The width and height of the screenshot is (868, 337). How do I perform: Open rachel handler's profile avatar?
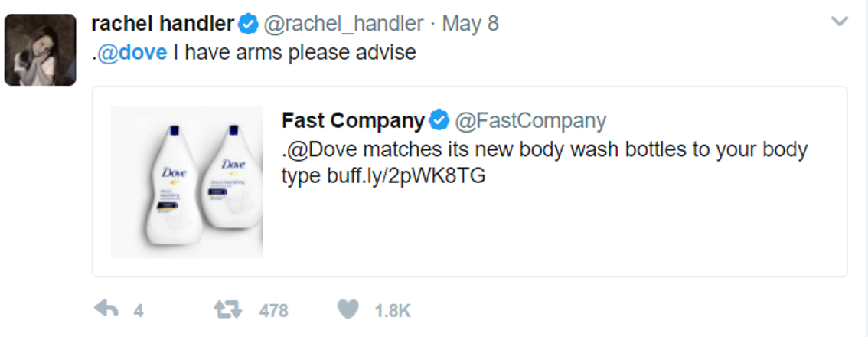click(41, 50)
